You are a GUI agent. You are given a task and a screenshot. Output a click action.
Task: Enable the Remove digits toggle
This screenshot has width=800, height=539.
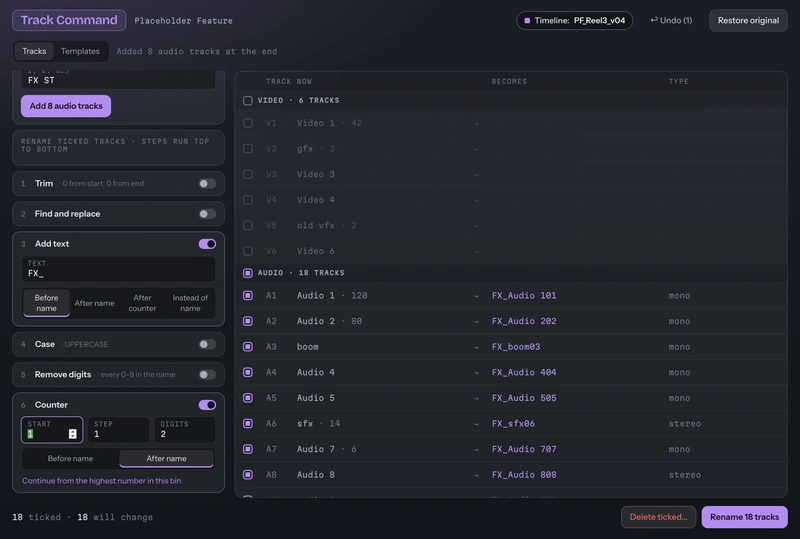pos(207,375)
